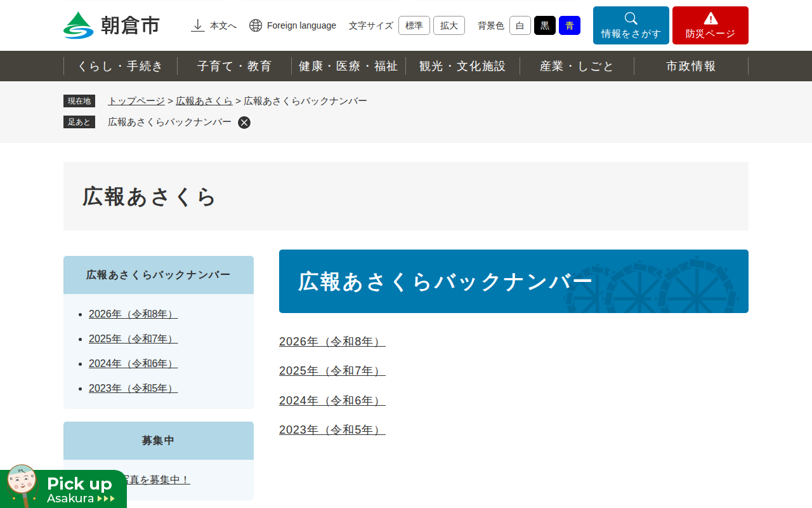Select the black 黒 background swatch
Viewport: 812px width, 508px height.
pos(544,25)
